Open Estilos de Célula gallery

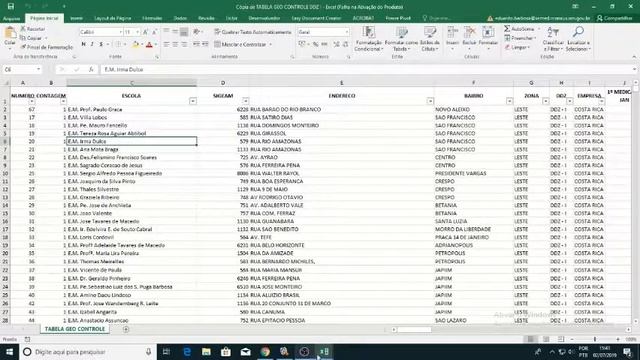click(x=430, y=39)
